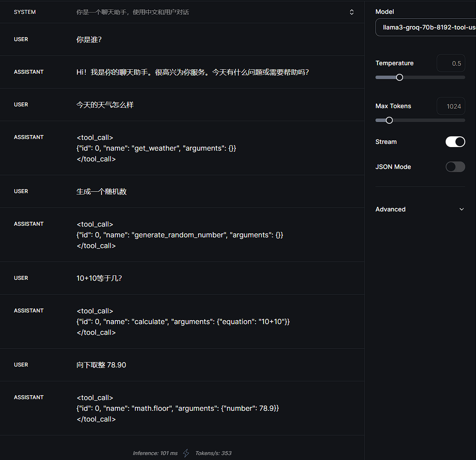The image size is (476, 460).
Task: Click the first ASSISTANT role label
Action: (29, 72)
